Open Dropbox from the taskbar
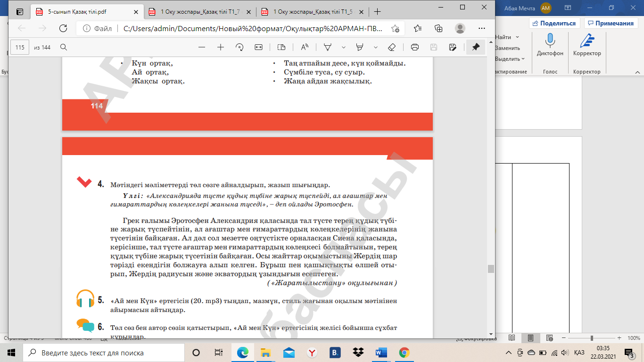 point(358,353)
